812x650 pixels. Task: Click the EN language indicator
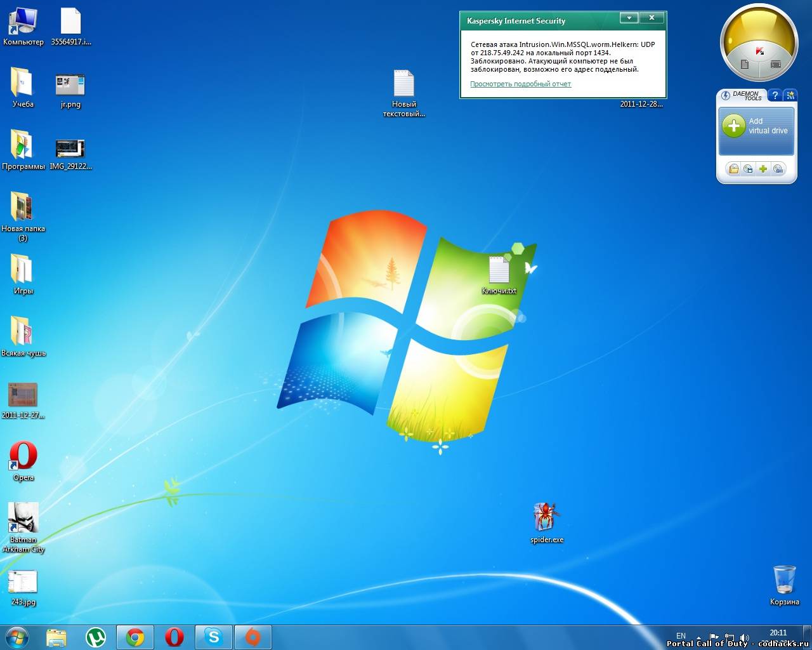coord(681,635)
